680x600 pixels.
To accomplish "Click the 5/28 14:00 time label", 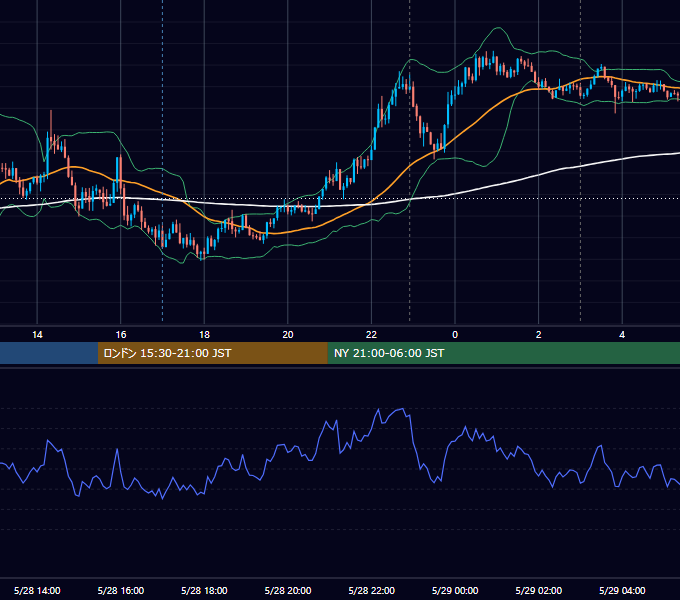I will tap(37, 590).
